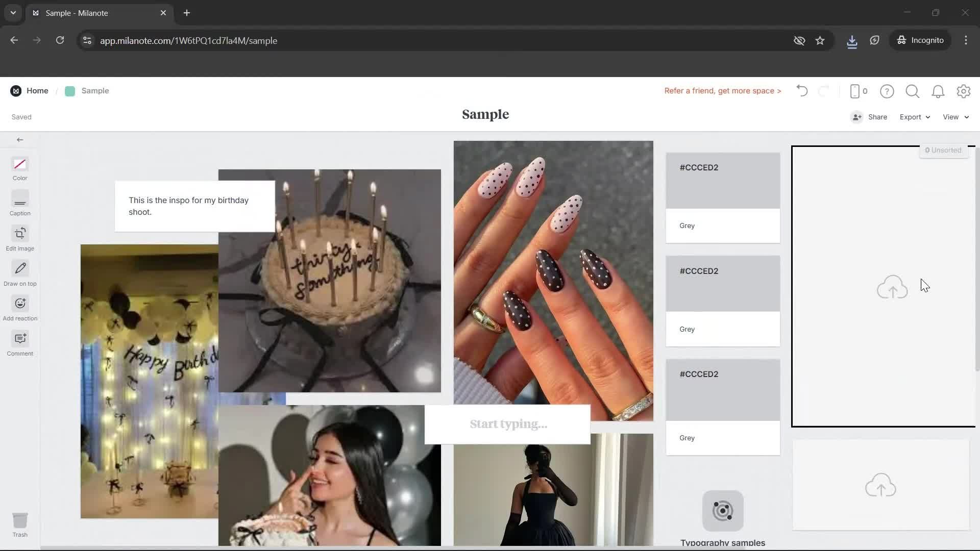Image resolution: width=980 pixels, height=551 pixels.
Task: Select the Sample breadcrumb item
Action: pos(95,90)
